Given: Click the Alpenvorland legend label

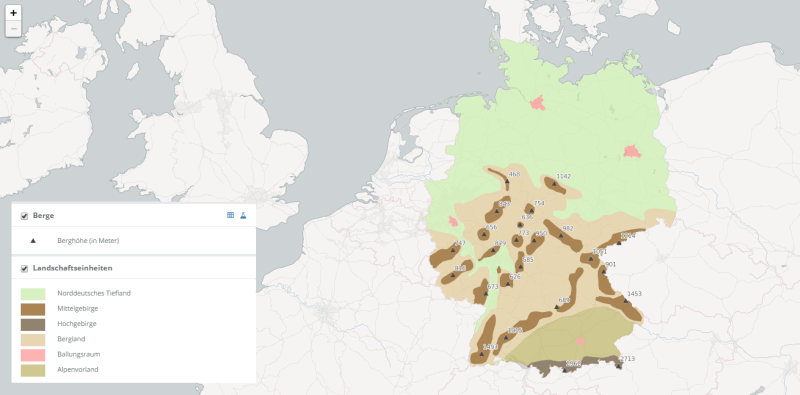Looking at the screenshot, I should point(78,369).
